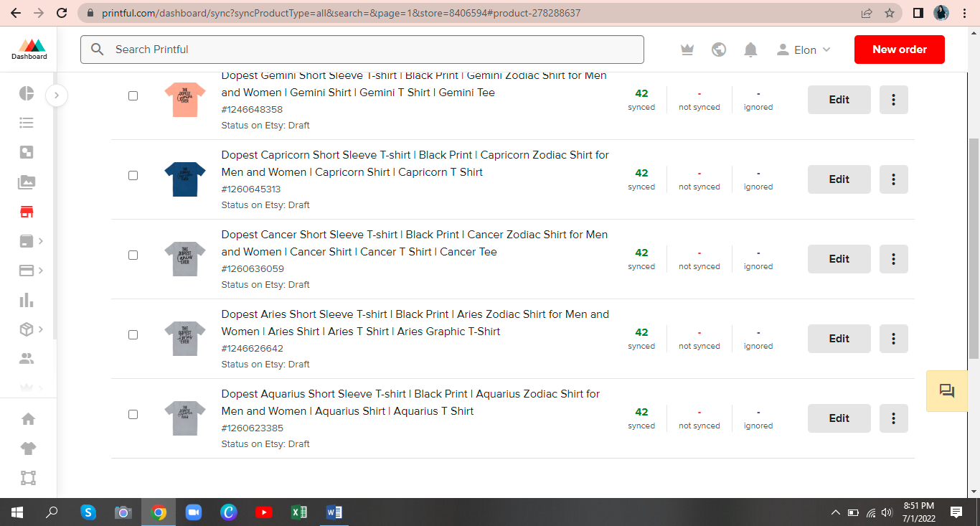Open Chrome's three-dot browser menu
The image size is (980, 526).
click(964, 13)
